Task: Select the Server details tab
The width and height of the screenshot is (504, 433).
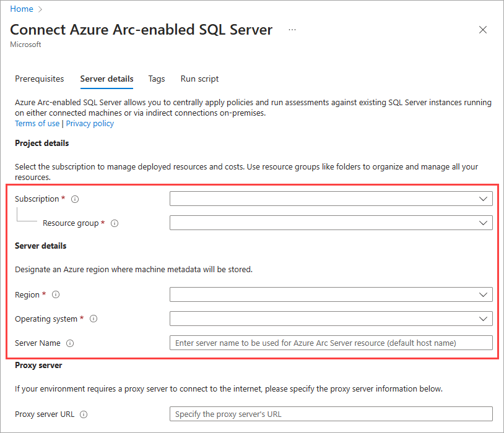Action: pos(106,79)
